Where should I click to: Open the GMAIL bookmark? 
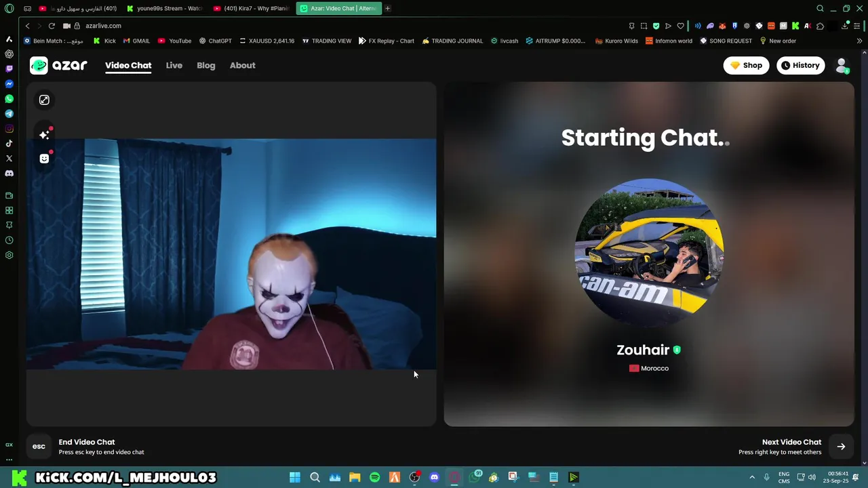tap(136, 41)
